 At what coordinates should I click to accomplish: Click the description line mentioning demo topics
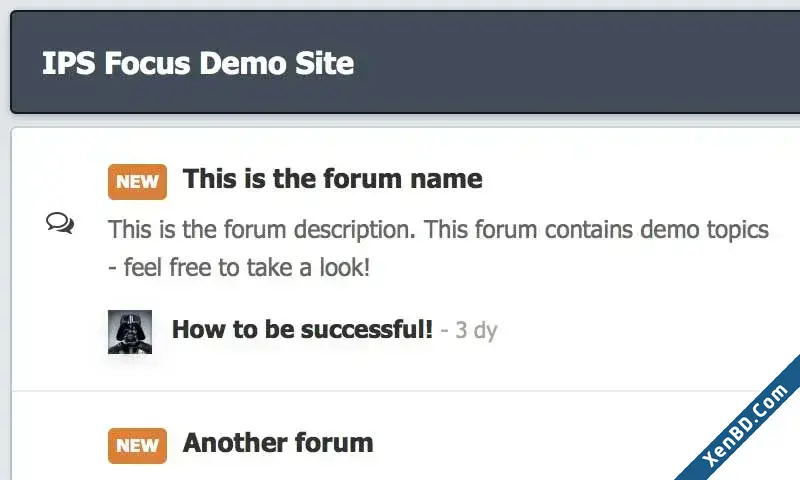click(x=438, y=230)
